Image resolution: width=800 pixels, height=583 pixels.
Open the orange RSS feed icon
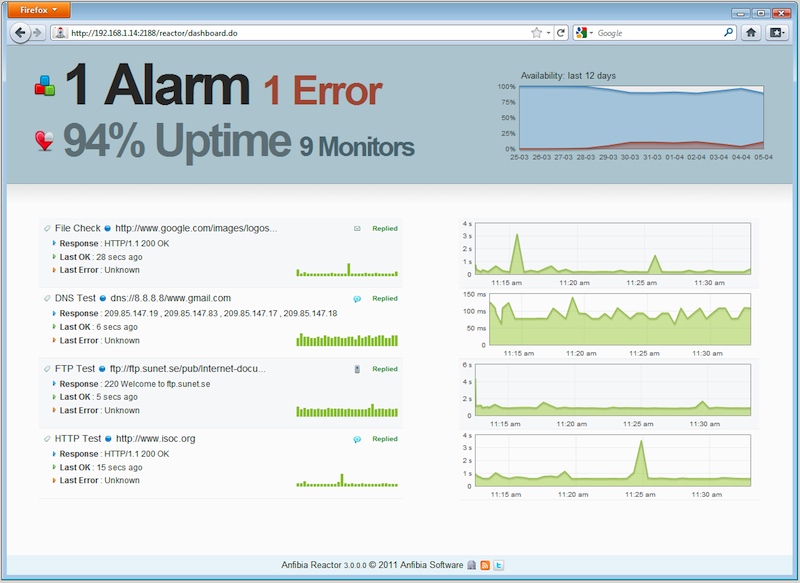485,565
